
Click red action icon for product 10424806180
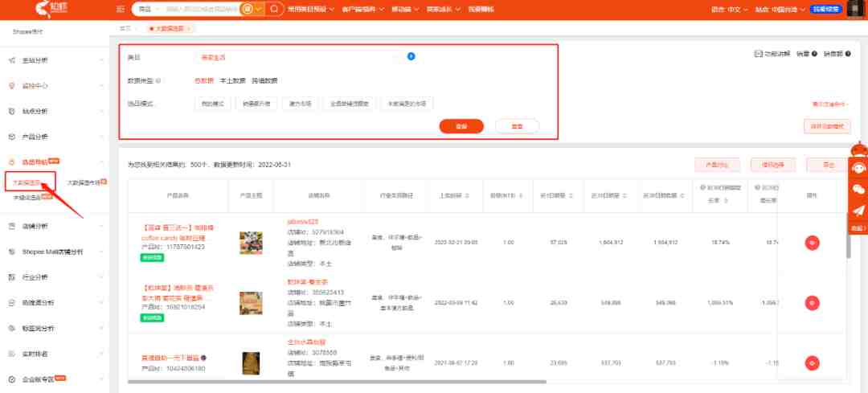coord(812,363)
